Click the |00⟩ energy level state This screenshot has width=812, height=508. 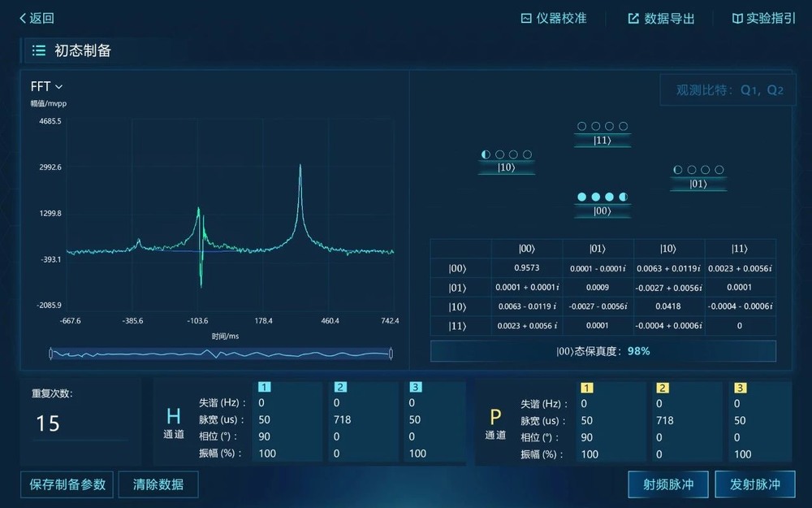(602, 205)
